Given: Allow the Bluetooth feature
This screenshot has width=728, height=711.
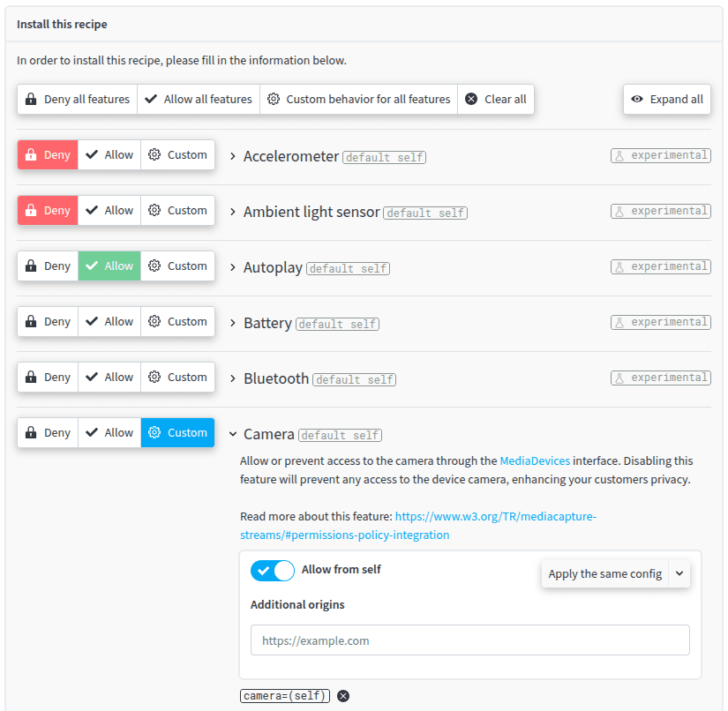Looking at the screenshot, I should [x=109, y=377].
